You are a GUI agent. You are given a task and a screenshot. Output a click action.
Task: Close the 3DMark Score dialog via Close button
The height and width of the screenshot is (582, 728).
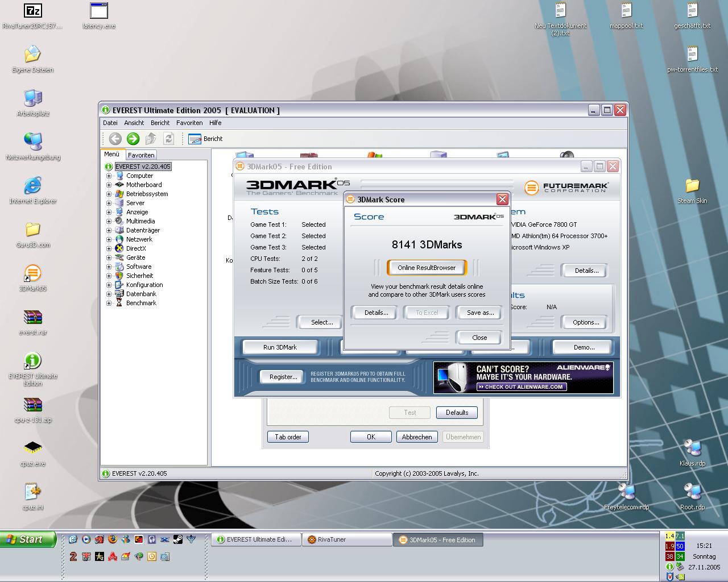click(479, 338)
